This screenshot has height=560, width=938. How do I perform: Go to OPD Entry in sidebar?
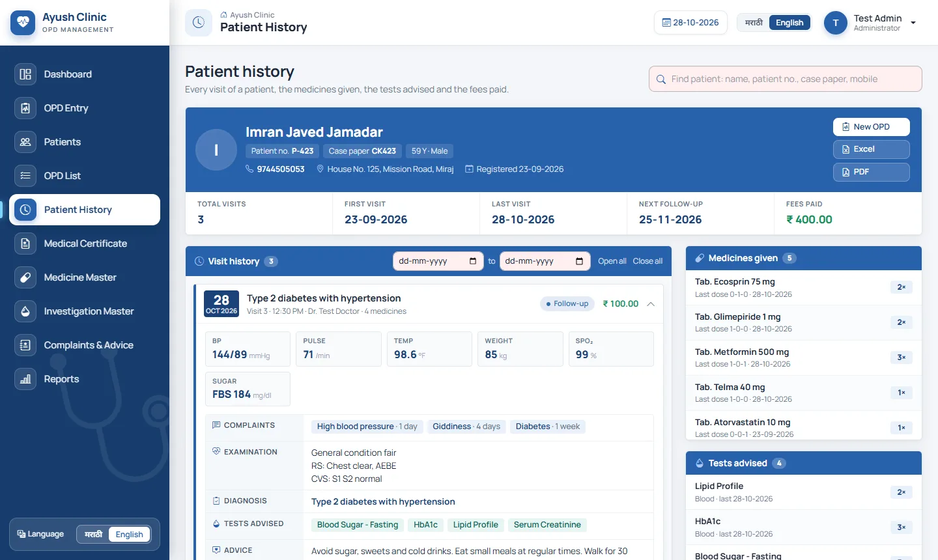(85, 108)
